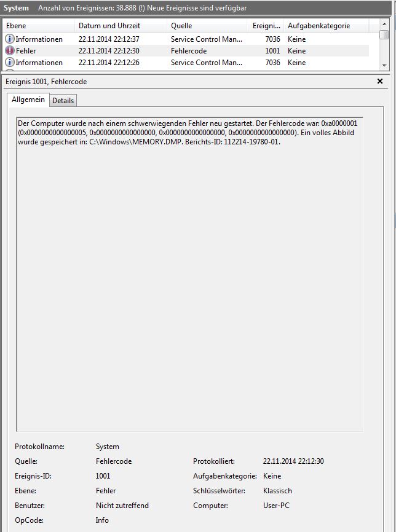The image size is (396, 532).
Task: Select the Allgemein tab
Action: 28,100
